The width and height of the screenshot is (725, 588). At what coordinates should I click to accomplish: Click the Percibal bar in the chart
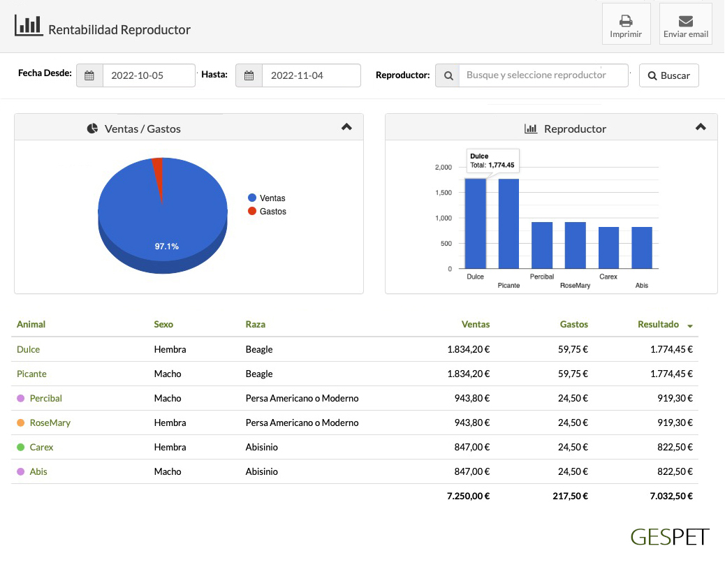pos(542,245)
